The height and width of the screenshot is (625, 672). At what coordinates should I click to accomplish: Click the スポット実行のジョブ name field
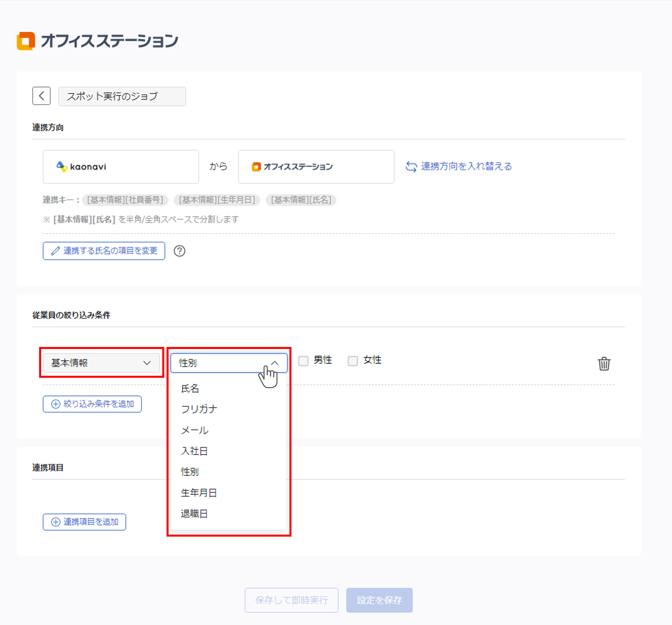122,96
